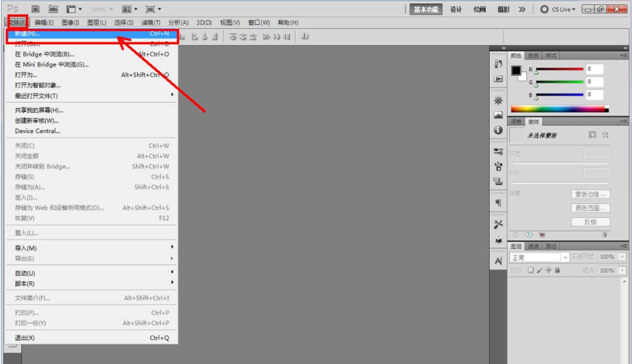Choose 在 Bridge 中浏览(B)...

[92, 54]
